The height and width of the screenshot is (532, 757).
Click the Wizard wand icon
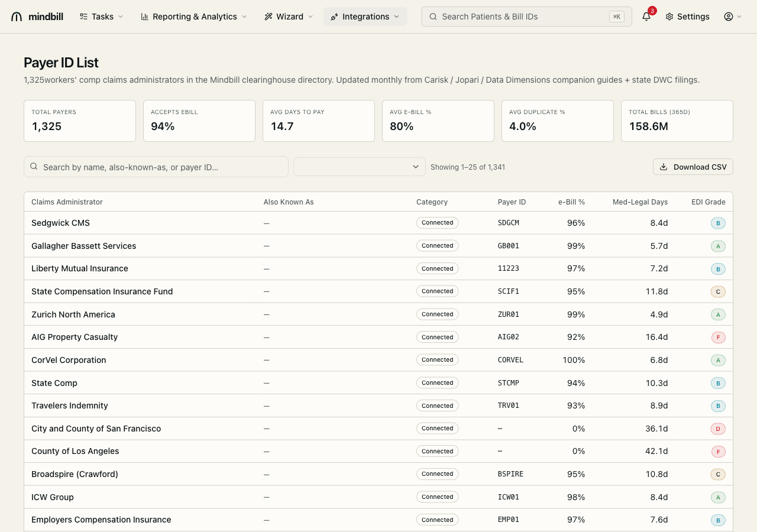click(x=268, y=17)
